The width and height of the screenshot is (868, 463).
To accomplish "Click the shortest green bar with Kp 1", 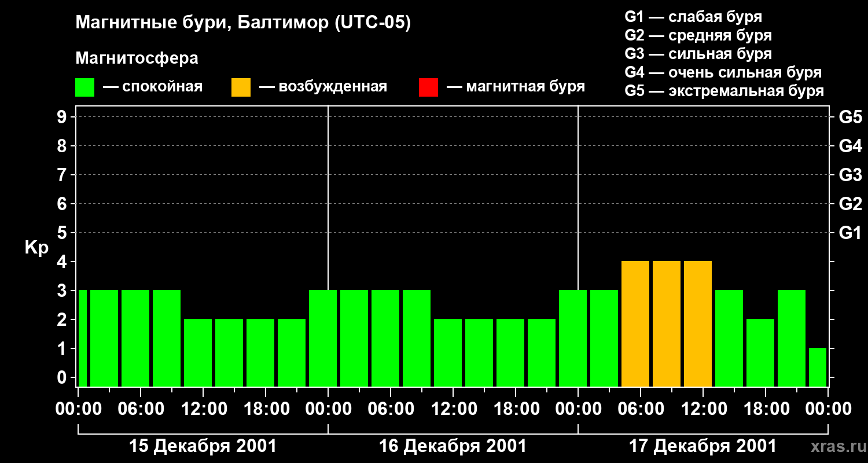I will 817,367.
